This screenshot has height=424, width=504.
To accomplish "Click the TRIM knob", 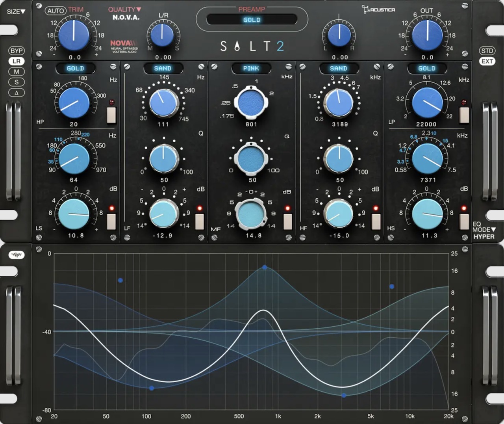I will [74, 35].
